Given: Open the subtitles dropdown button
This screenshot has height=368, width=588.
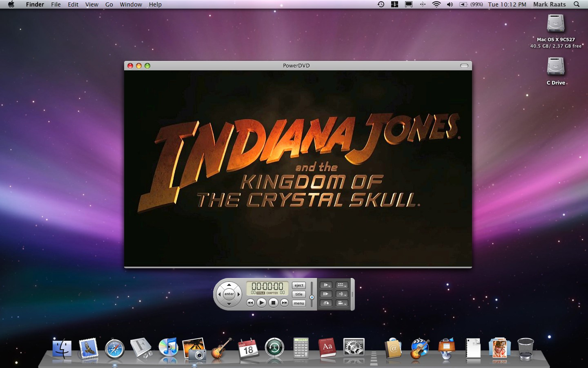Looking at the screenshot, I should click(x=341, y=285).
